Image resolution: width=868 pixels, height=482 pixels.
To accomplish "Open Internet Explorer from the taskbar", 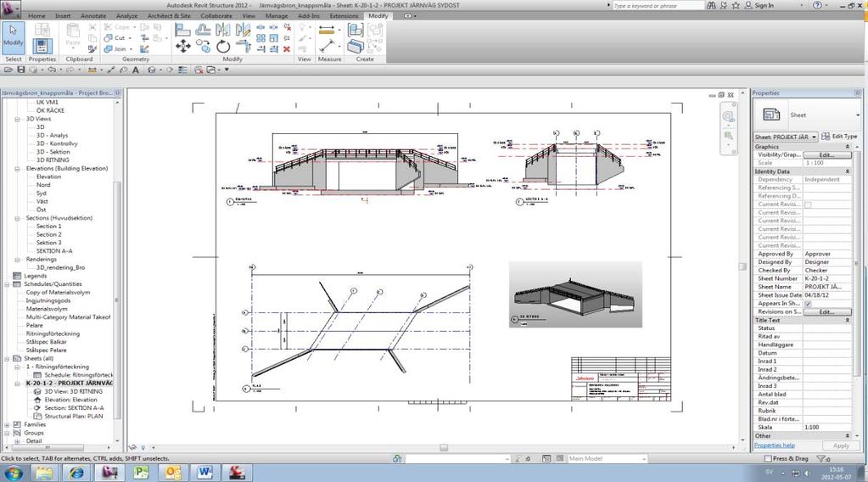I will (x=76, y=473).
